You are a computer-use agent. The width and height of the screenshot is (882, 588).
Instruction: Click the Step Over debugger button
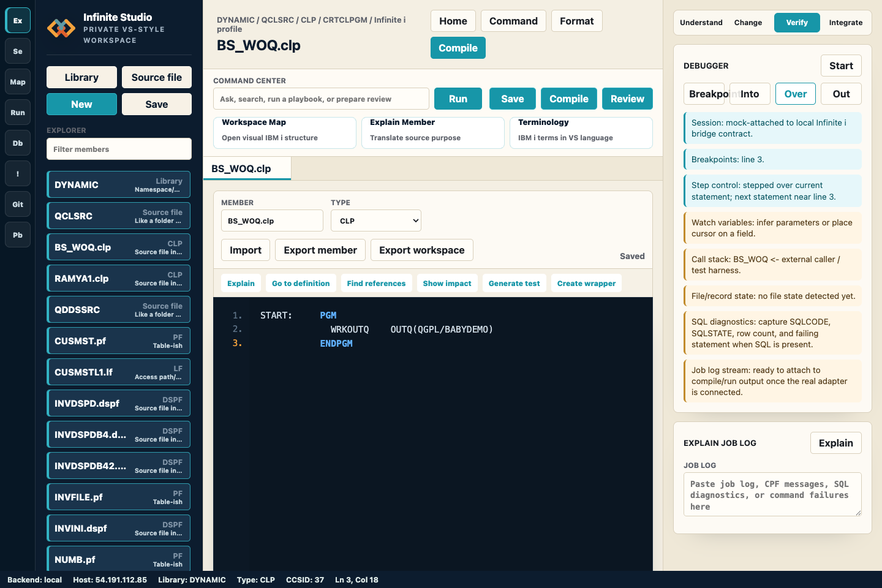(x=796, y=94)
